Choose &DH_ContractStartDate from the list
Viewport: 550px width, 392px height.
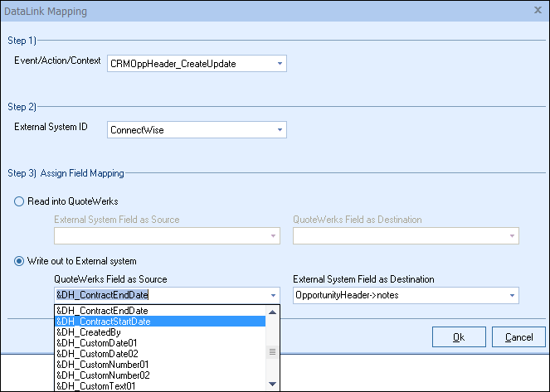coord(158,322)
